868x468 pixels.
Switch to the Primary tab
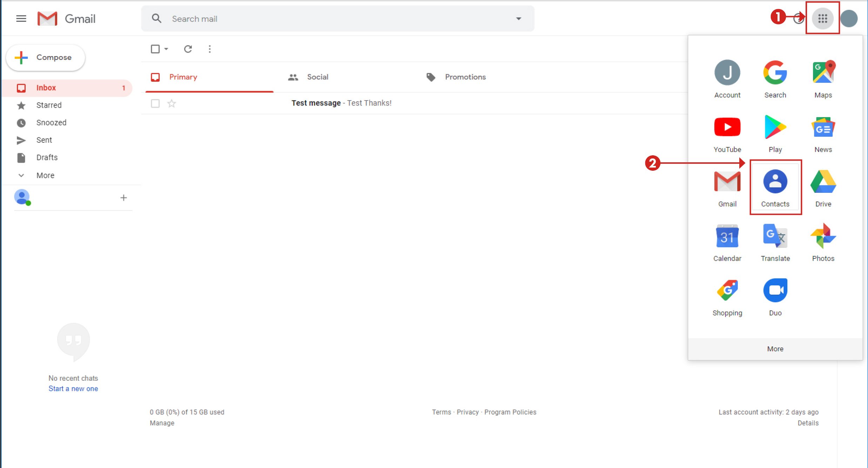209,77
